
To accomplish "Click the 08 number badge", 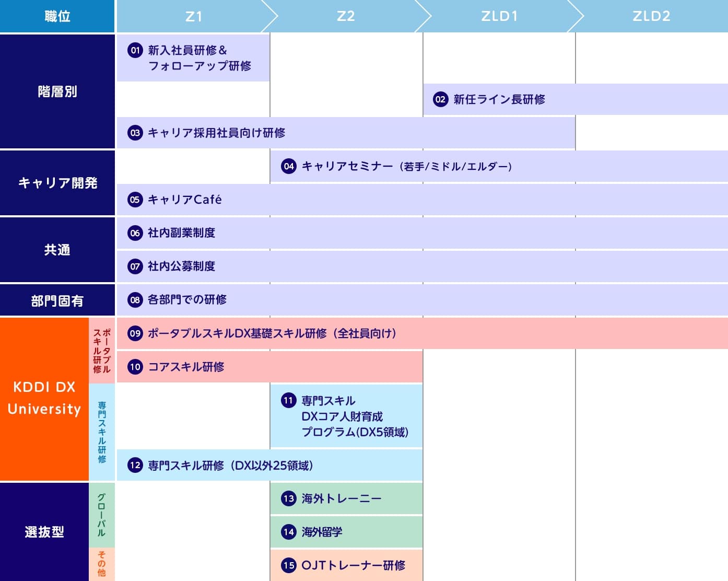I will click(x=135, y=300).
